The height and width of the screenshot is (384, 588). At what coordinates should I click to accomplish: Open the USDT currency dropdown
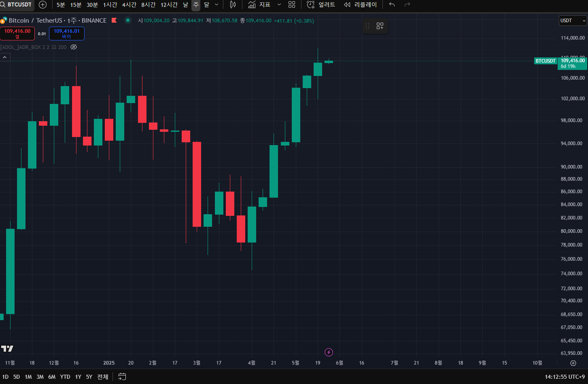pyautogui.click(x=573, y=21)
